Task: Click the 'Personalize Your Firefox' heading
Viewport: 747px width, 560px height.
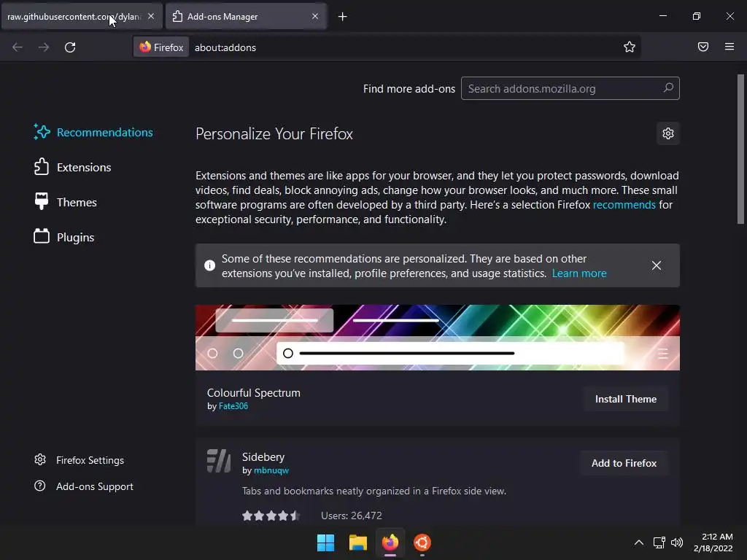Action: (274, 134)
